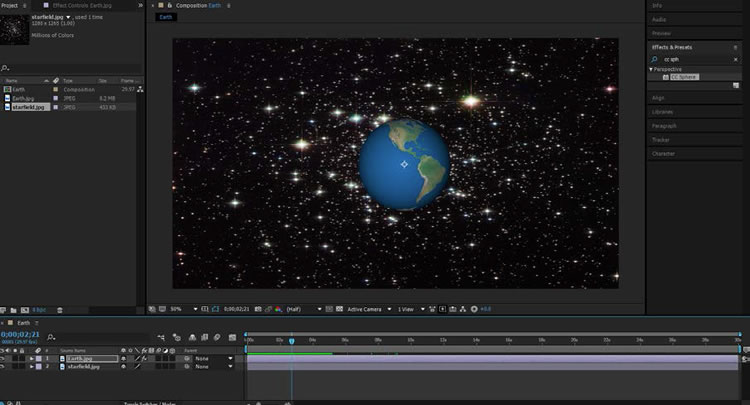
Task: Expand the Paragraph panel
Action: [665, 126]
